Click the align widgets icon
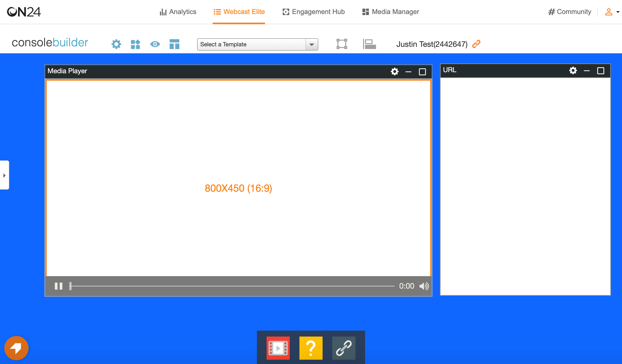 click(x=369, y=44)
